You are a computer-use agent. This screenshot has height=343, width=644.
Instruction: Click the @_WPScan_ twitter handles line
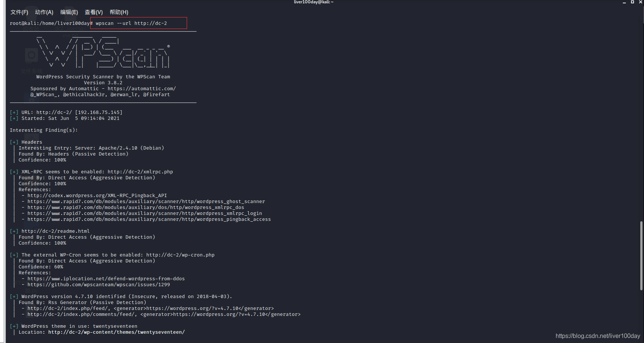click(100, 94)
